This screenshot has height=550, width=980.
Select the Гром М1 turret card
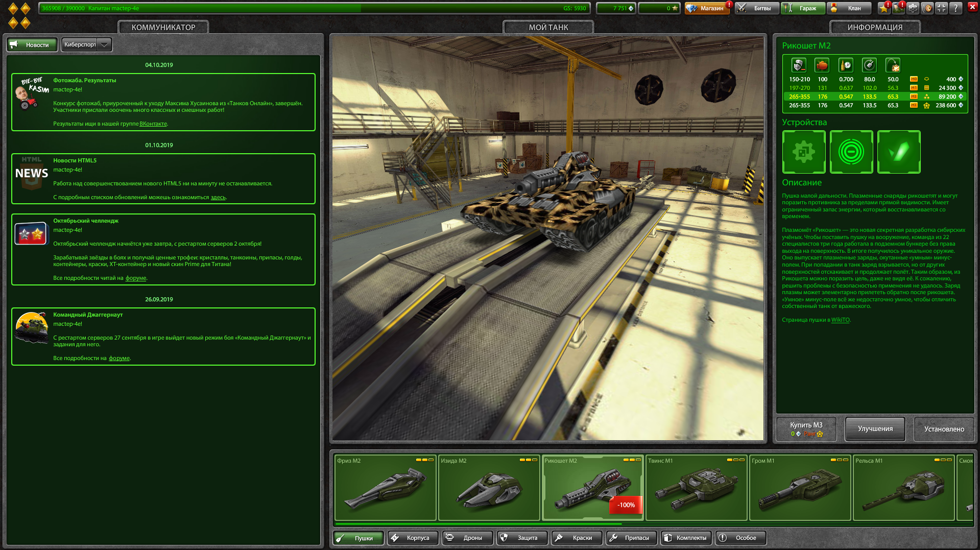click(800, 488)
